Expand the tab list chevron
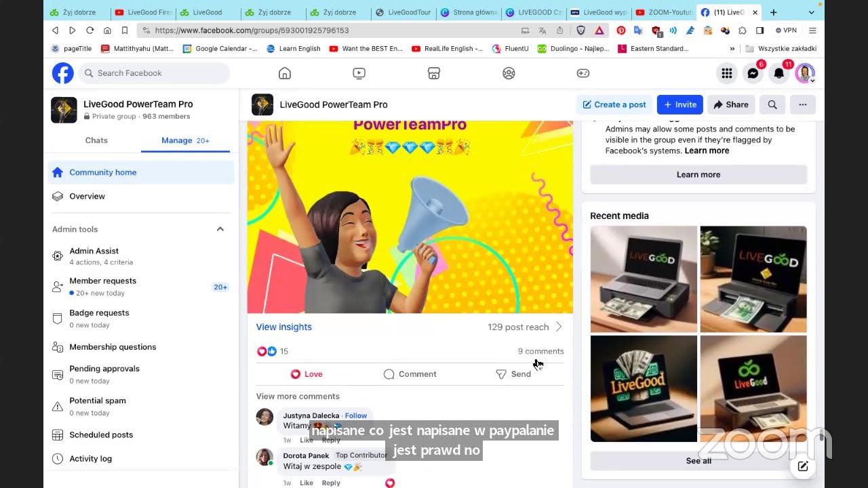868x488 pixels. (x=812, y=12)
